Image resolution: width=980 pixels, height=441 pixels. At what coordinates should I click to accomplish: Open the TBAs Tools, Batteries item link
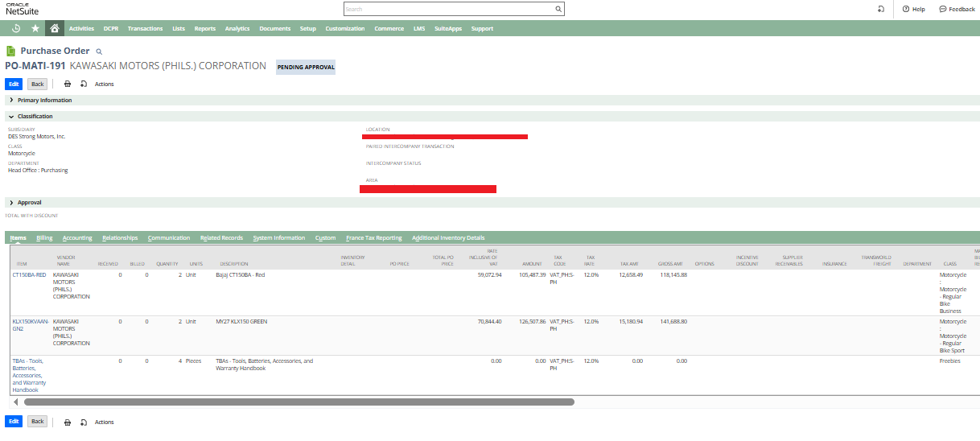pos(29,375)
